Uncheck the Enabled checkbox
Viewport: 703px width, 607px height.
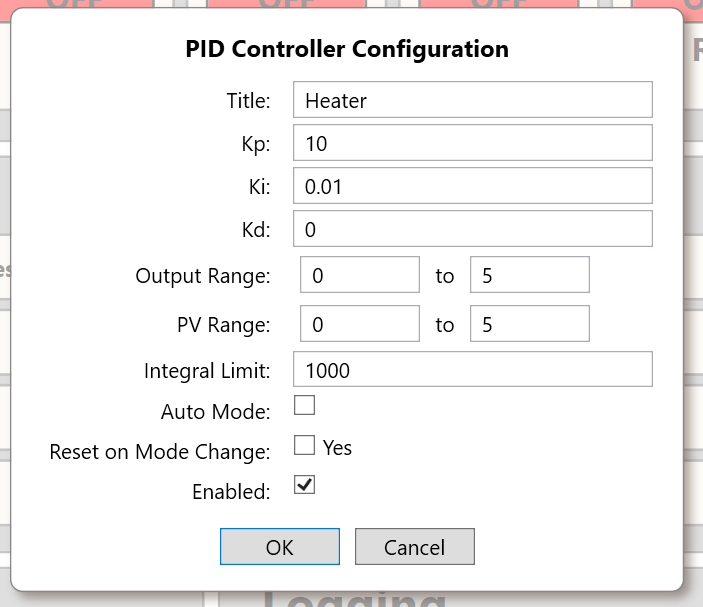pos(304,485)
